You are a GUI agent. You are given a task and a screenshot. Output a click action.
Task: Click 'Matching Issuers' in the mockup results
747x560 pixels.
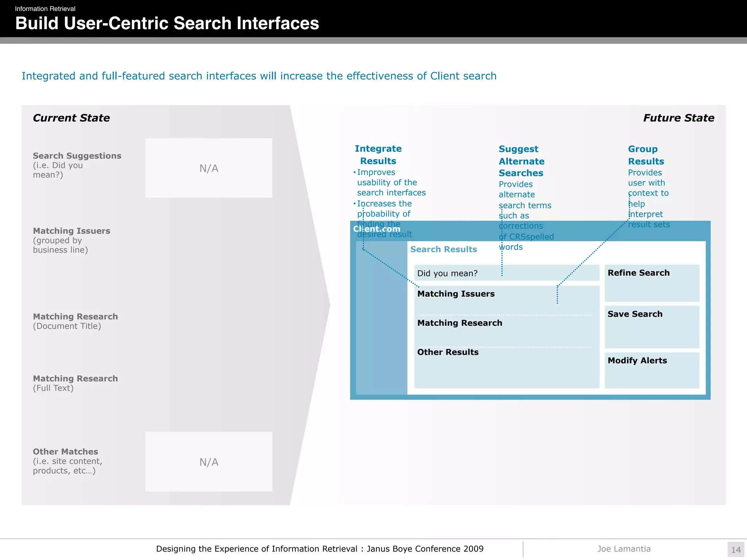456,294
